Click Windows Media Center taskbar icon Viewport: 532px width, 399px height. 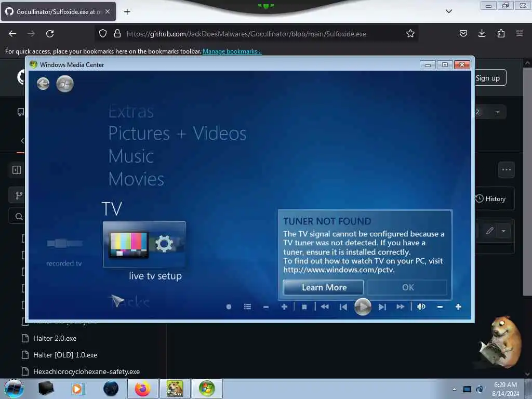207,389
